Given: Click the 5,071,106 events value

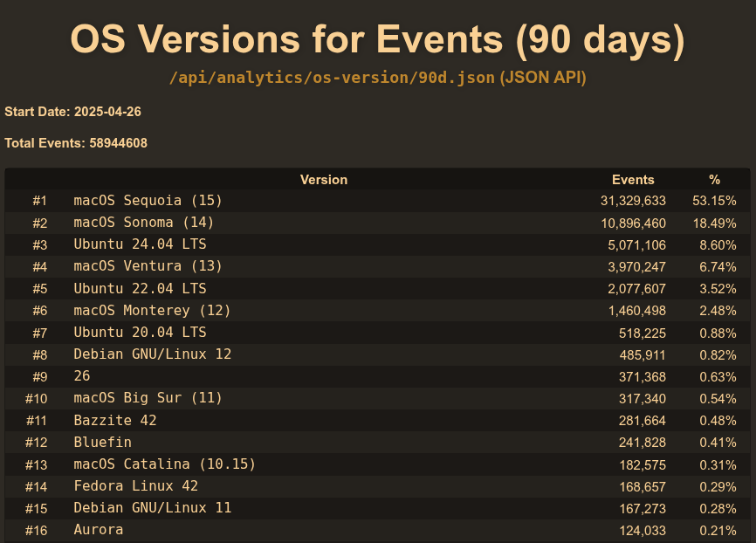Looking at the screenshot, I should (x=636, y=245).
